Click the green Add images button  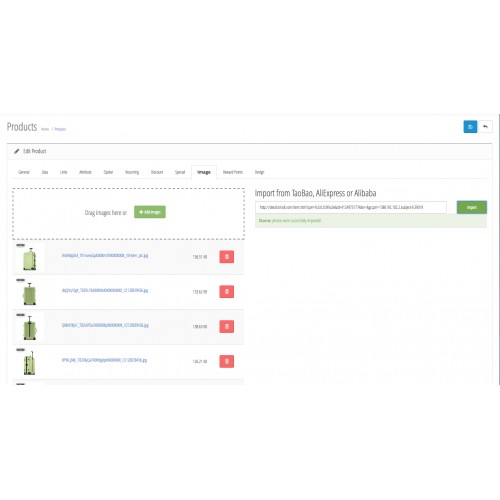point(150,212)
